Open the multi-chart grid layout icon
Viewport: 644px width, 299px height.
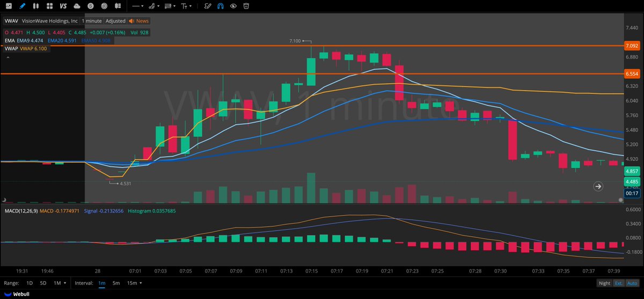tap(49, 6)
